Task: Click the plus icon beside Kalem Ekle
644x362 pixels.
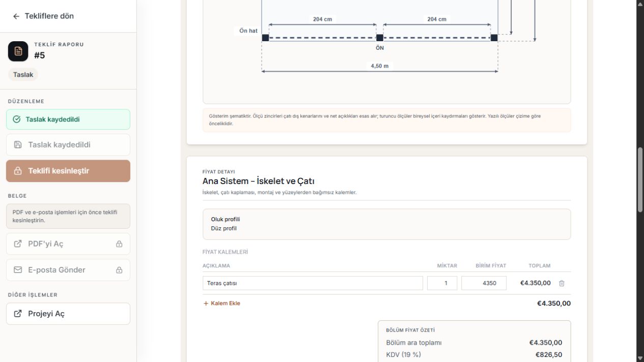Action: point(206,304)
